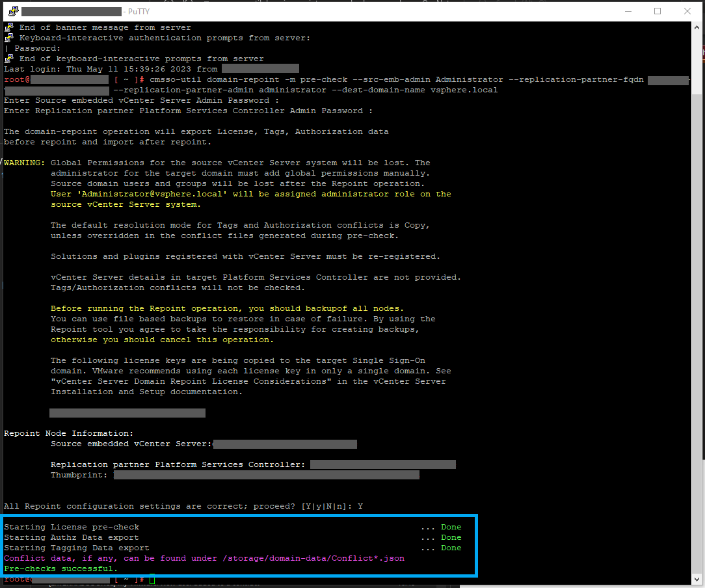Select the 'Pre-checks successful.' message
The height and width of the screenshot is (588, 705).
point(60,568)
